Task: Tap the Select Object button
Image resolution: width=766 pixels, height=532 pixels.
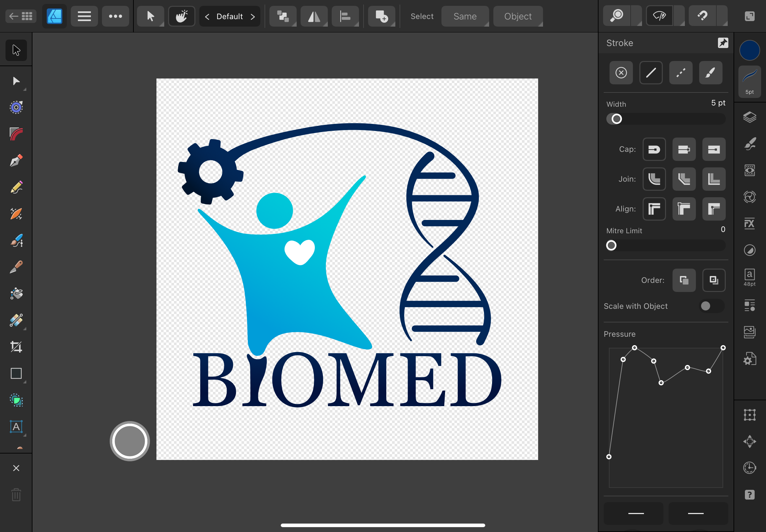Action: pyautogui.click(x=518, y=16)
